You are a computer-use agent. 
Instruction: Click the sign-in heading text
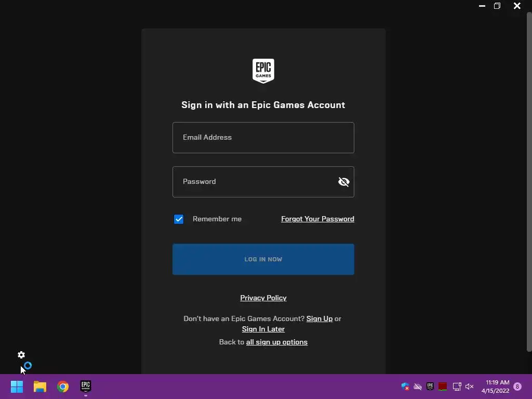tap(263, 105)
